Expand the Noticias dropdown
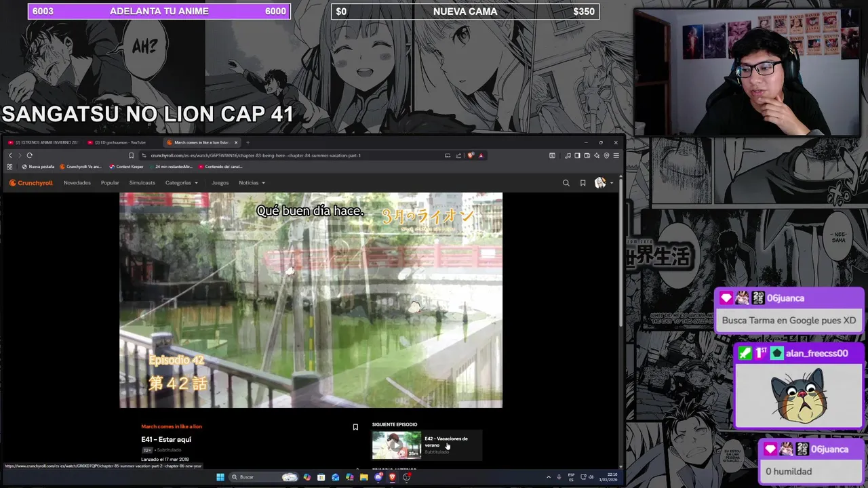 252,183
